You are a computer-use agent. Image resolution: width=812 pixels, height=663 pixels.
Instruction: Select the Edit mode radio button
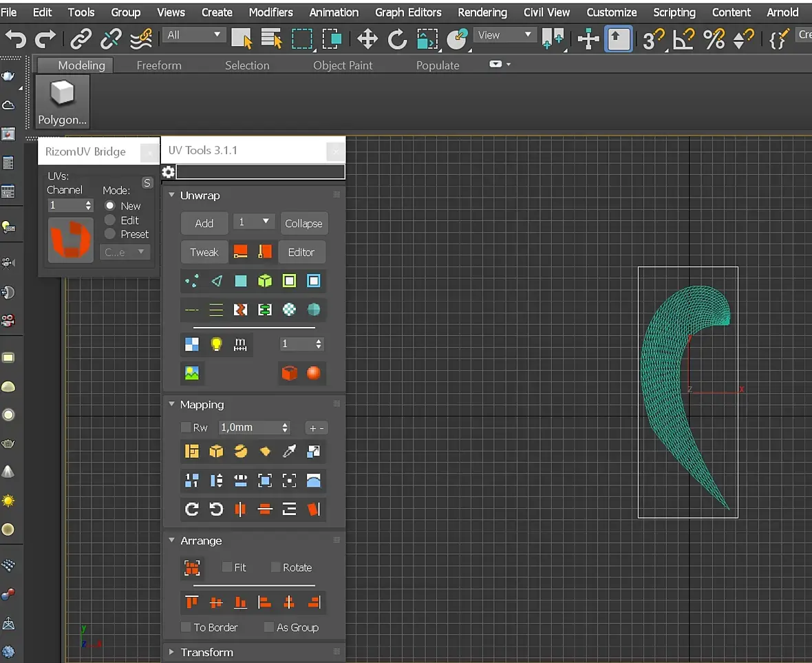(110, 220)
